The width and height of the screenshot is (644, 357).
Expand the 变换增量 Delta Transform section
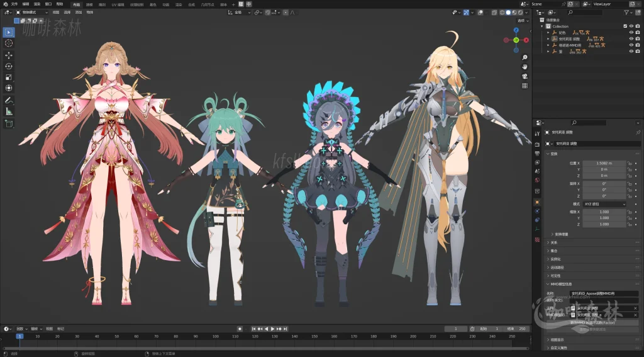pos(559,234)
